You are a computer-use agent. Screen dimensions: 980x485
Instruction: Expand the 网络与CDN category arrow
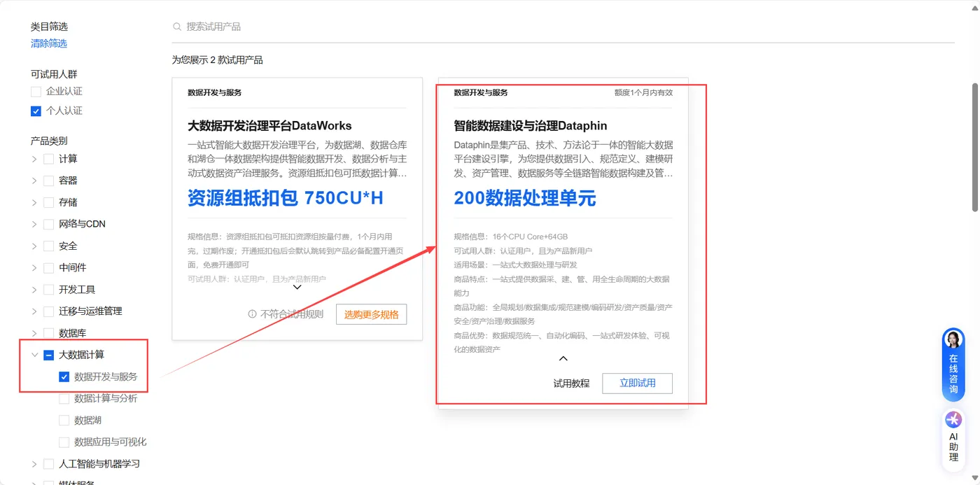click(34, 224)
